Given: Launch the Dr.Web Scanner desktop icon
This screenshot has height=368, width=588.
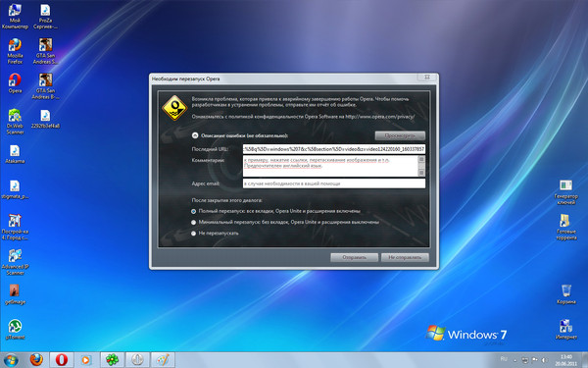Looking at the screenshot, I should (15, 122).
